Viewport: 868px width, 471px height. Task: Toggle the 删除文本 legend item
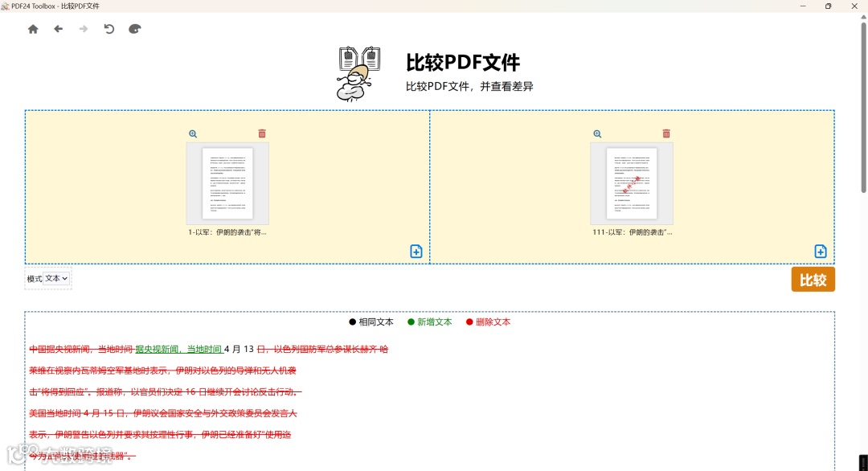pos(489,322)
